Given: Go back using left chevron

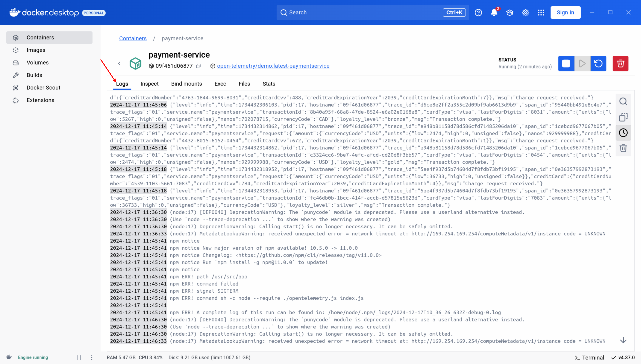Looking at the screenshot, I should point(120,64).
